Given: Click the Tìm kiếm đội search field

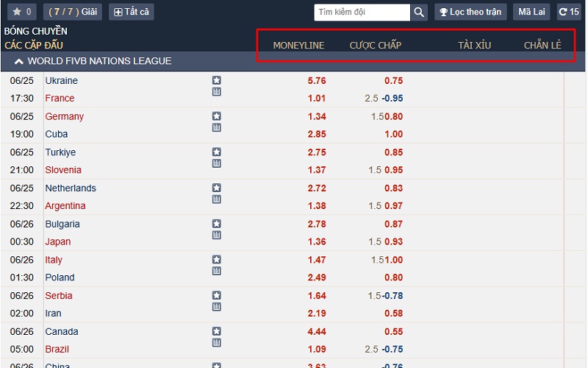Looking at the screenshot, I should pos(362,12).
